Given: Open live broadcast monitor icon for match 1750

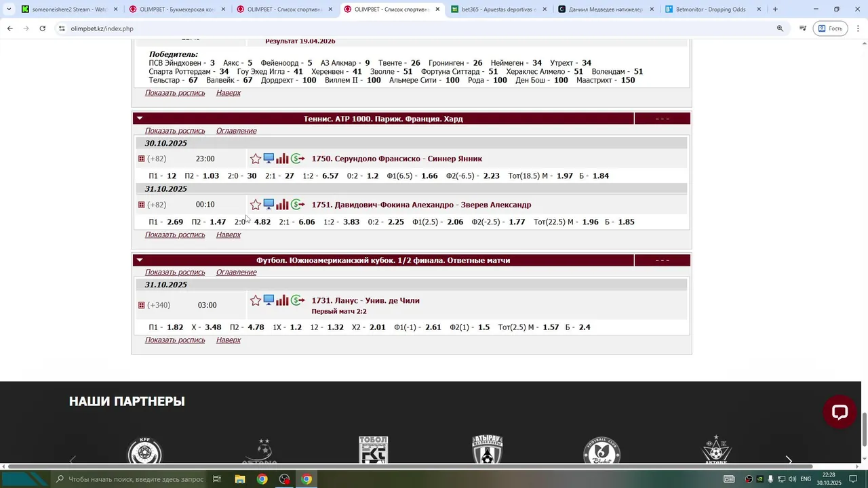Looking at the screenshot, I should [269, 159].
